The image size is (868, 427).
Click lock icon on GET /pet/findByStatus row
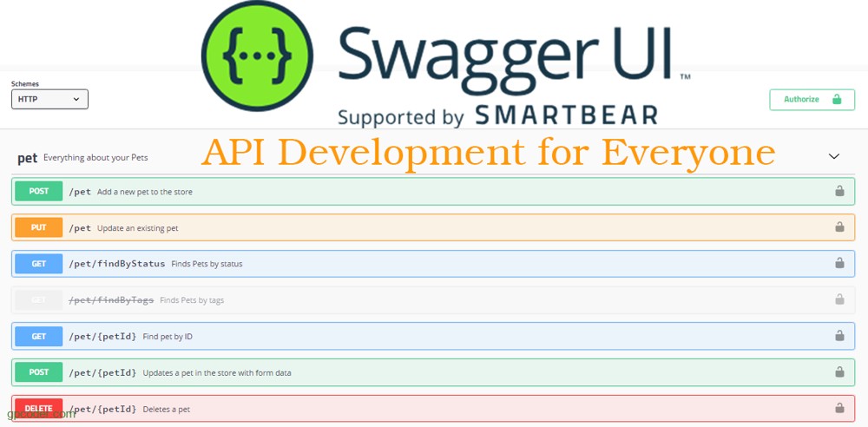click(839, 263)
